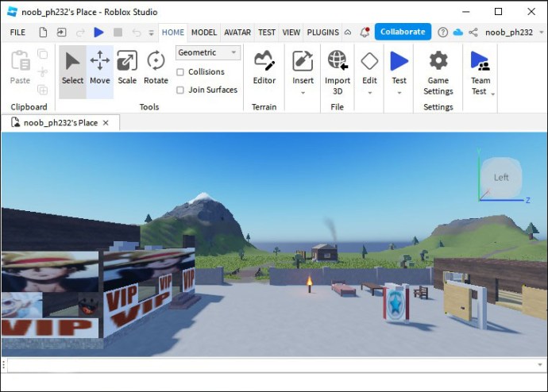Screen dimensions: 548x392
Task: Switch to the HOME ribbon tab
Action: point(172,33)
